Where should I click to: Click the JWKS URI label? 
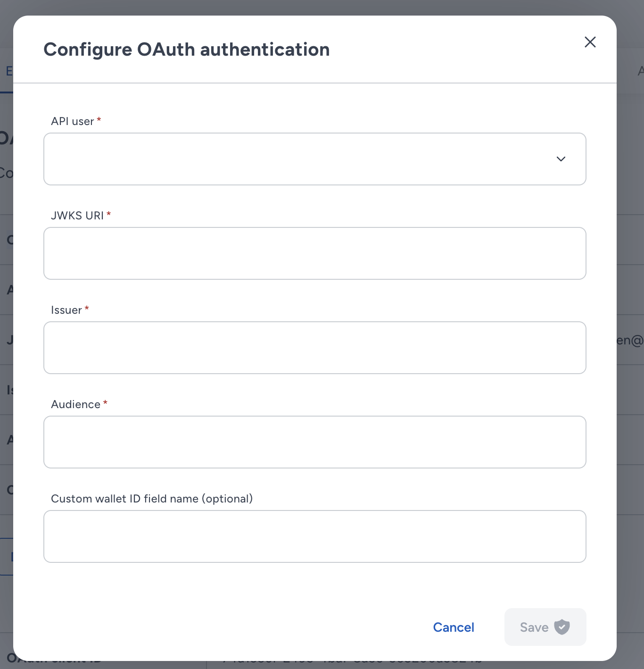pos(77,216)
